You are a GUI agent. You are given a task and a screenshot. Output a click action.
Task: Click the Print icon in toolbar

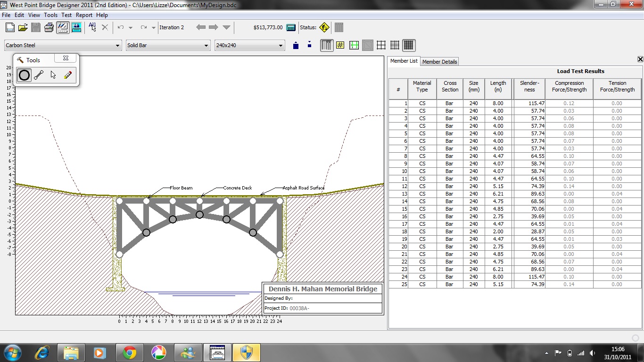[49, 27]
